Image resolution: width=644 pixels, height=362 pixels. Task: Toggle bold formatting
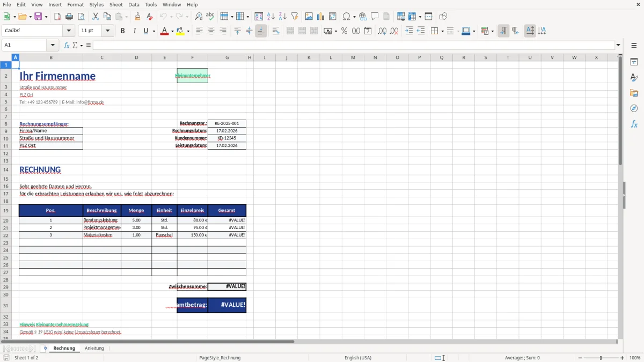[x=122, y=31]
